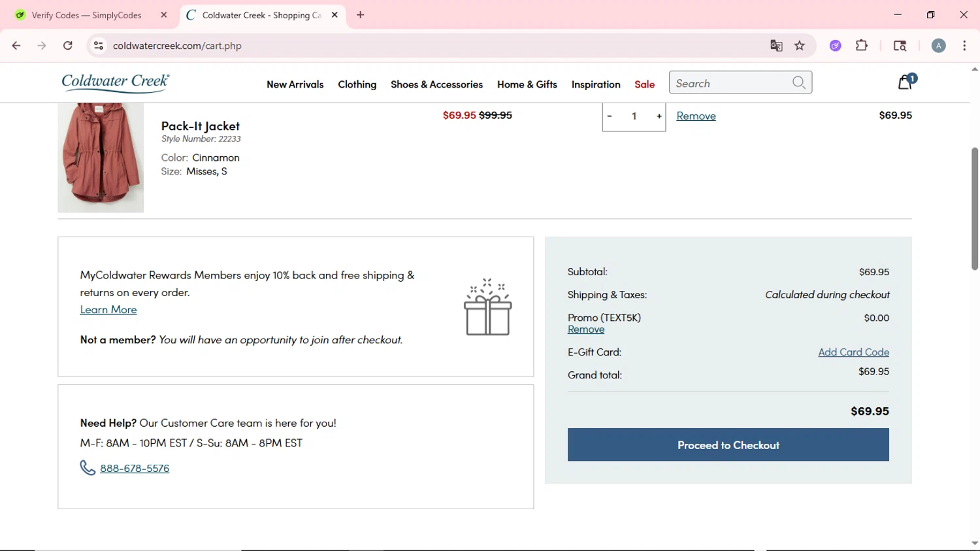This screenshot has height=551, width=980.
Task: Open the Extensions puzzle icon
Action: pyautogui.click(x=862, y=46)
